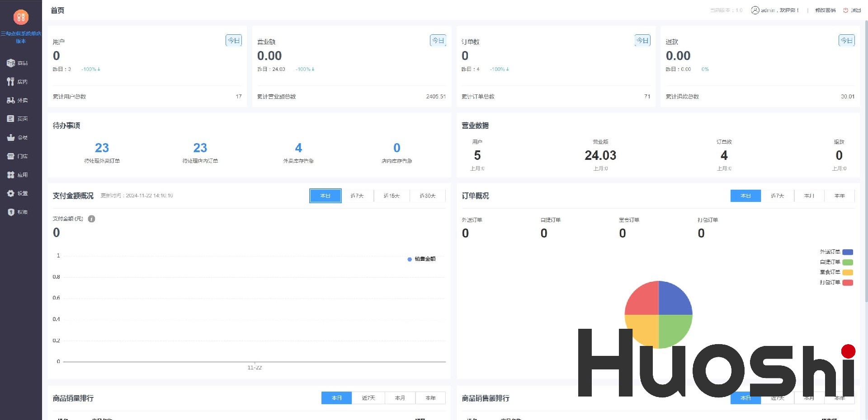868x420 pixels.
Task: Select 本日 tab in 支付金额概况
Action: [325, 196]
